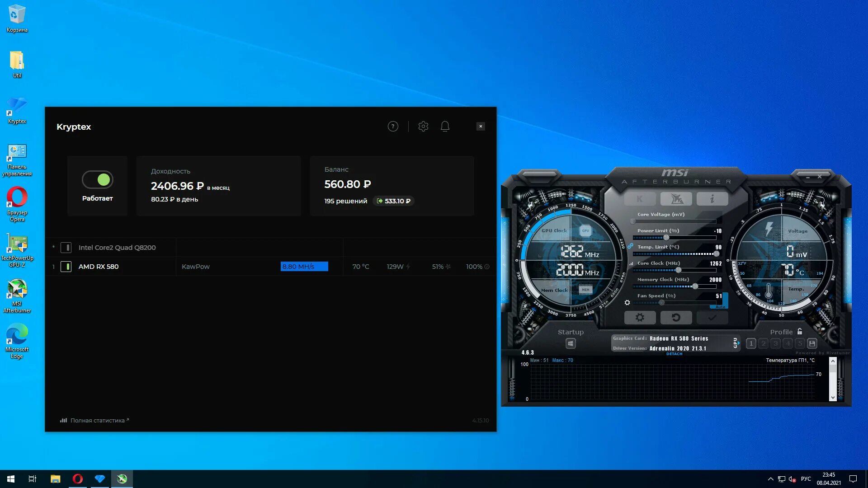This screenshot has width=868, height=488.
Task: Toggle the Intel Core2 Quad Q8200 device
Action: (x=66, y=248)
